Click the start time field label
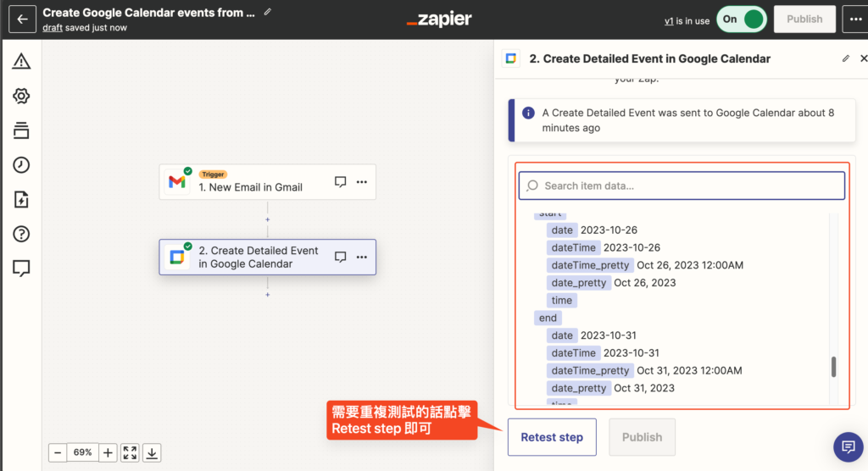This screenshot has width=868, height=471. coord(561,301)
